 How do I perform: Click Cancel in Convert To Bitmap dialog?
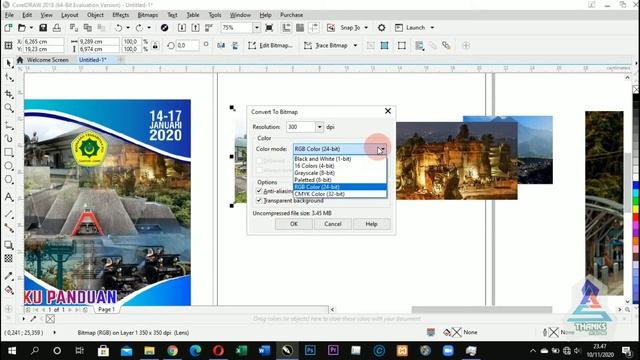(333, 224)
